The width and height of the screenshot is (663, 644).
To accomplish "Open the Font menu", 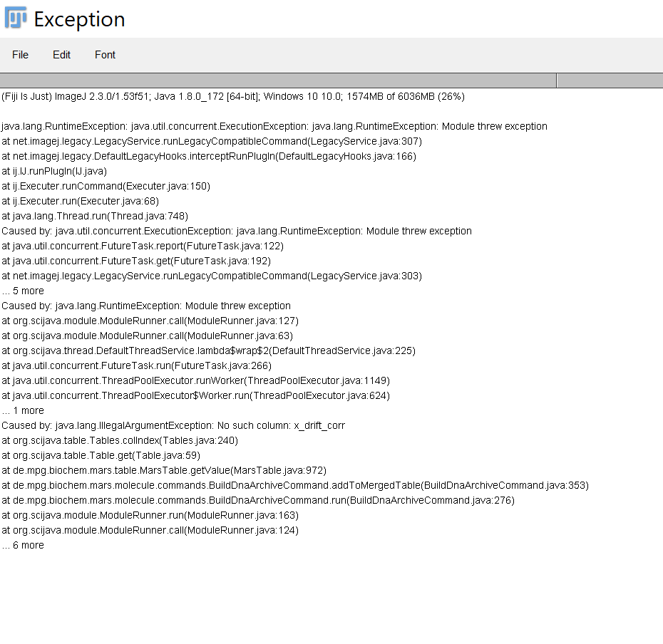I will coord(105,55).
